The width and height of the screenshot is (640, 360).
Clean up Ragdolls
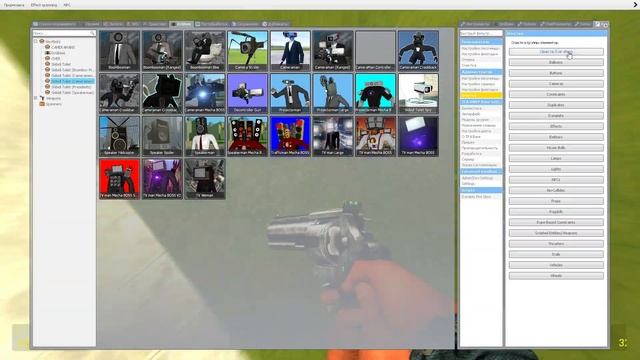556,212
